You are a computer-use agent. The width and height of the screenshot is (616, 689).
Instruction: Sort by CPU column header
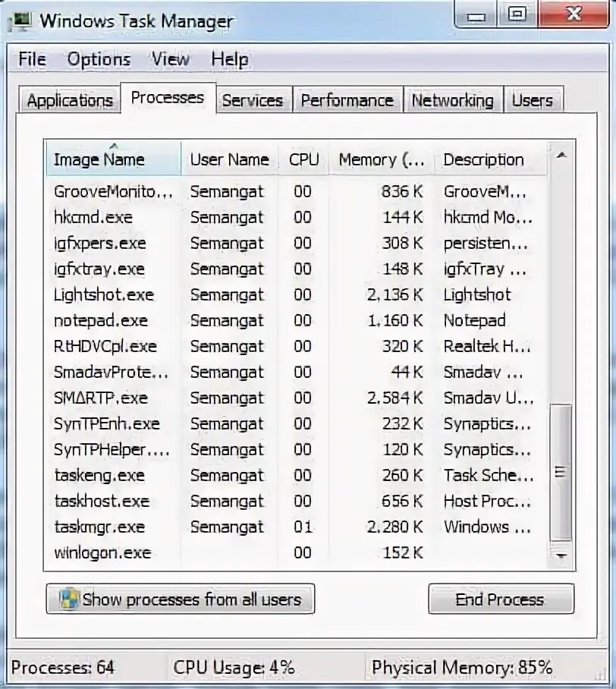pyautogui.click(x=303, y=159)
